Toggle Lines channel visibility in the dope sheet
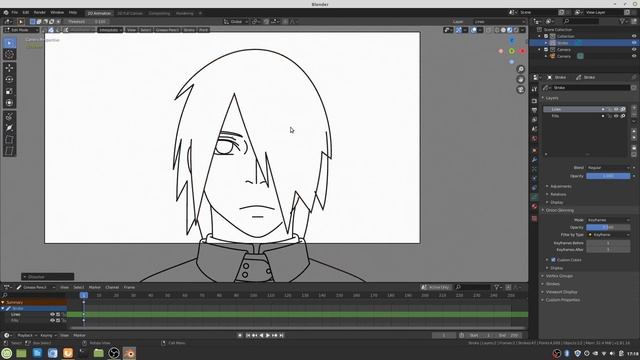This screenshot has height=360, width=640. coord(52,315)
